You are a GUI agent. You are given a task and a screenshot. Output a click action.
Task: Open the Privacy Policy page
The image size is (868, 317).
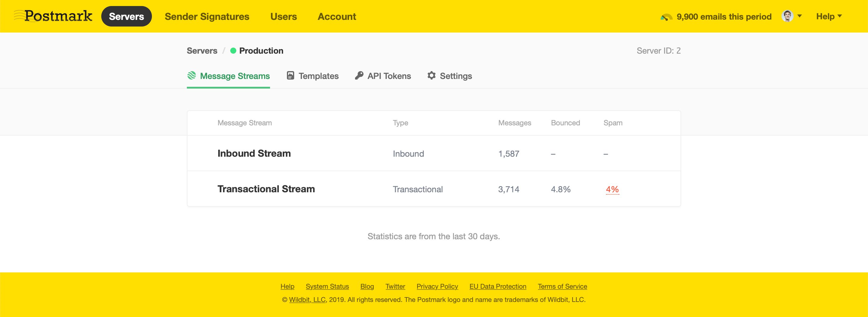click(437, 286)
